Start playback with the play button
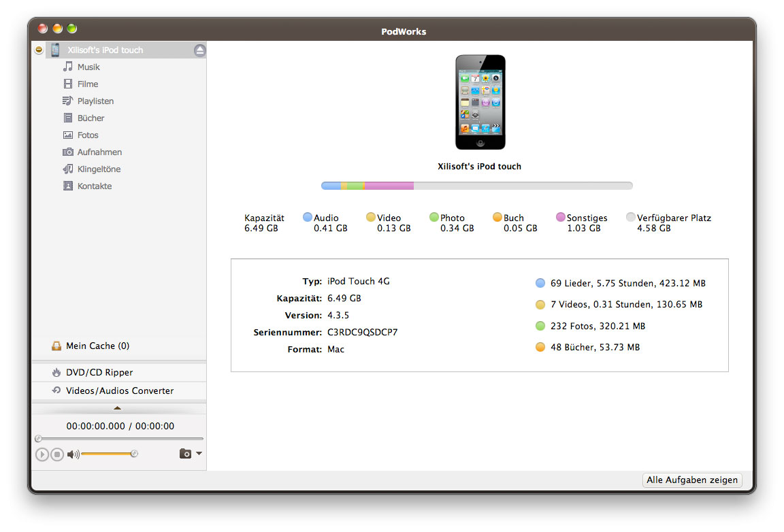Image resolution: width=784 pixels, height=532 pixels. point(42,454)
